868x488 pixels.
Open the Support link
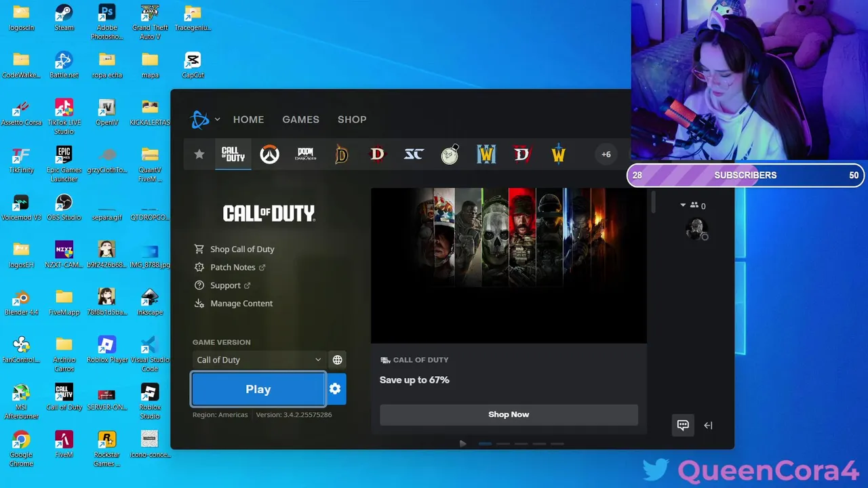222,285
